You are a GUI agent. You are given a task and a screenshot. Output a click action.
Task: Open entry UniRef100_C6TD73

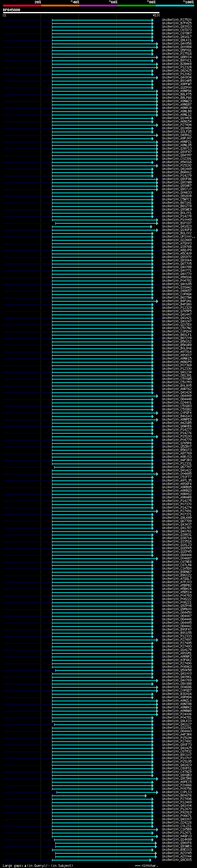coord(177,30)
